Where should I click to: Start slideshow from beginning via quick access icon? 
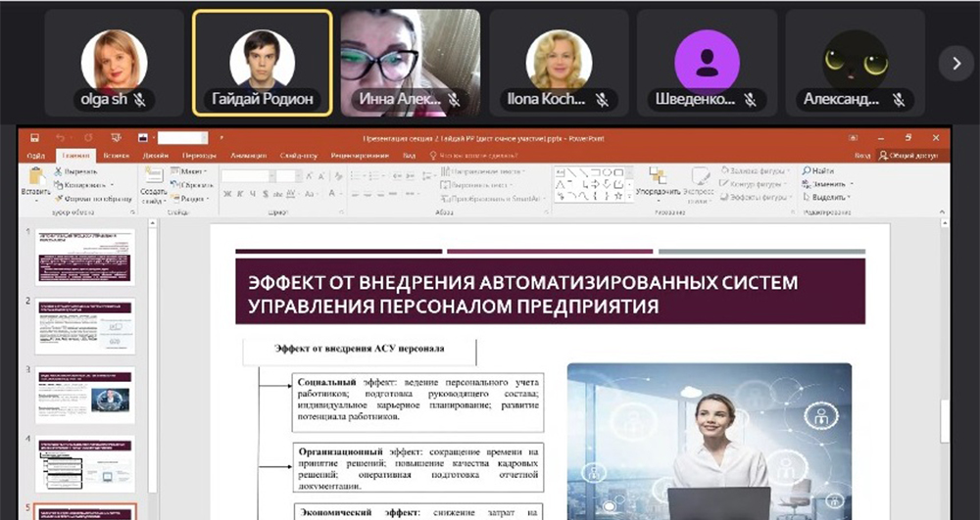pos(116,138)
